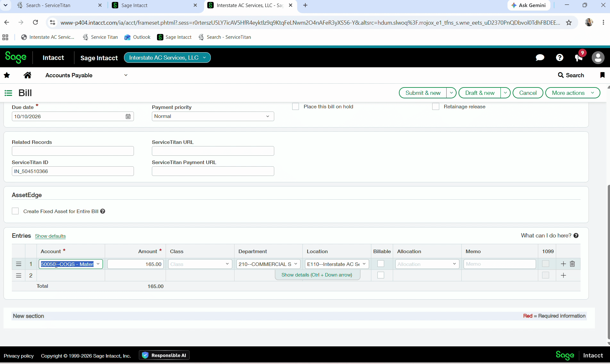Expand the Draft & new arrow
This screenshot has width=610, height=364.
click(x=505, y=93)
